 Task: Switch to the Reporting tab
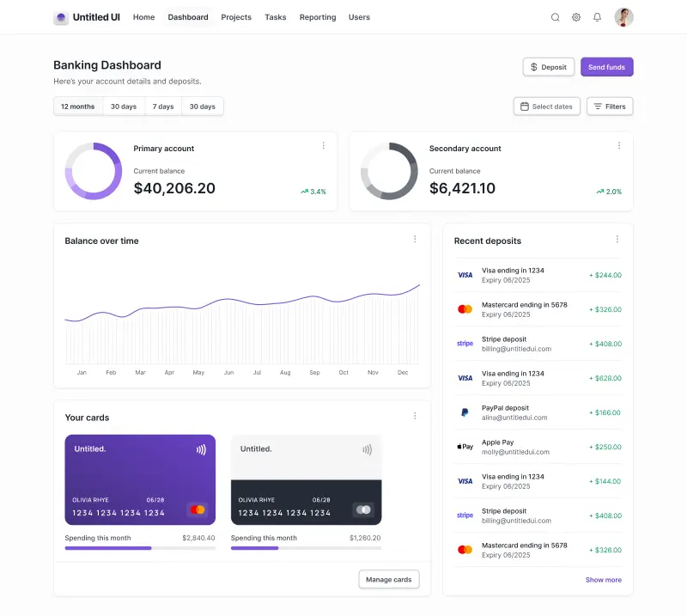317,16
